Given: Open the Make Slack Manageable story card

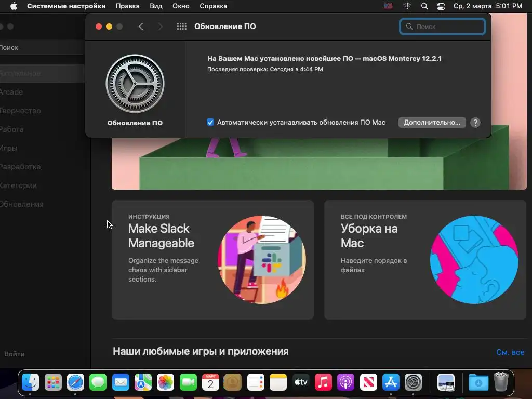Looking at the screenshot, I should point(212,260).
